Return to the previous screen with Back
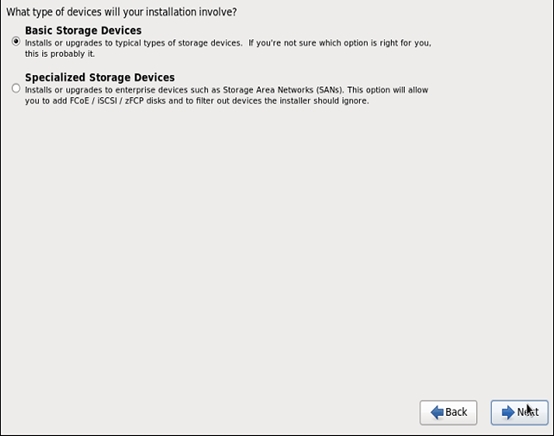 (448, 412)
